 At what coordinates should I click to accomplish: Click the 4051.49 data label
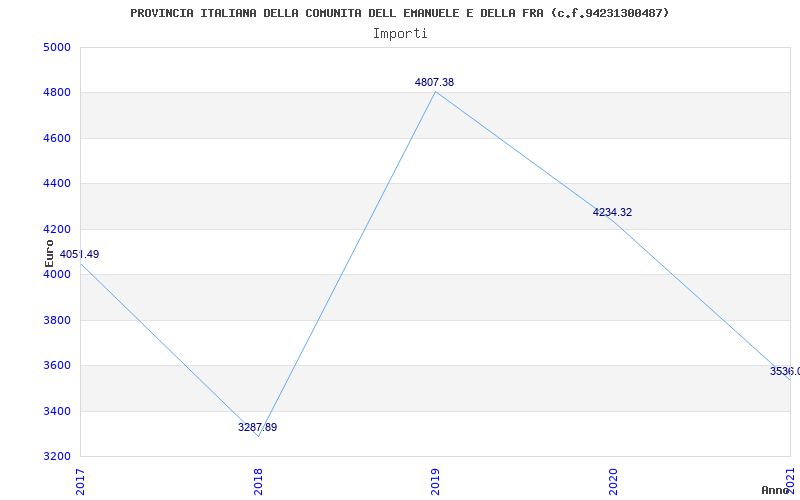(x=80, y=254)
